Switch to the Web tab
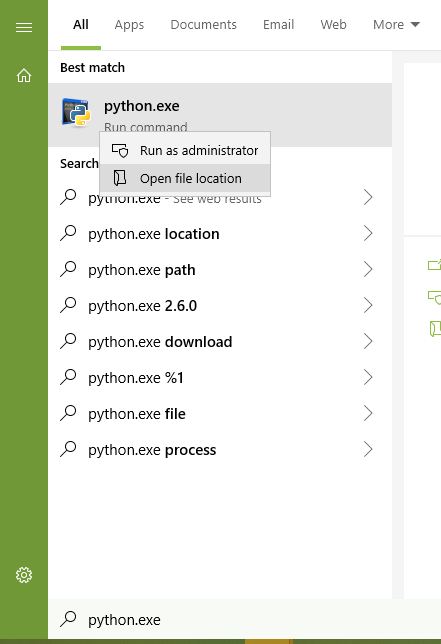Viewport: 441px width, 644px height. 333,25
